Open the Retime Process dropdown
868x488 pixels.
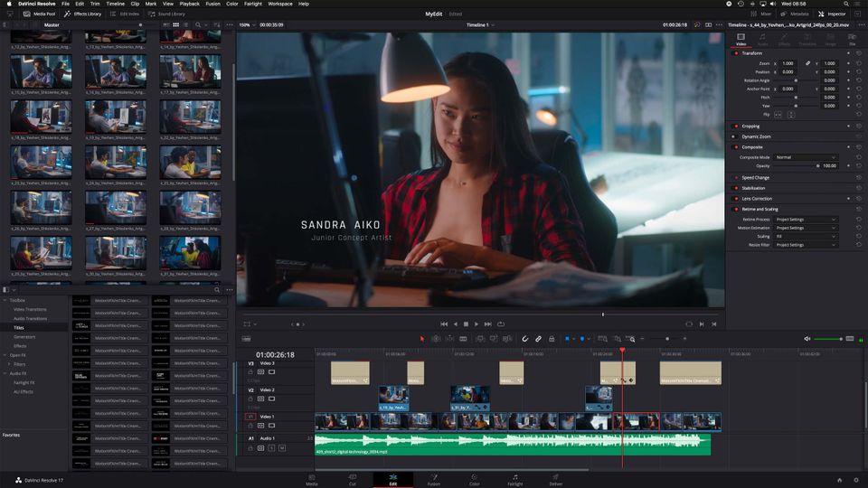[x=806, y=220]
